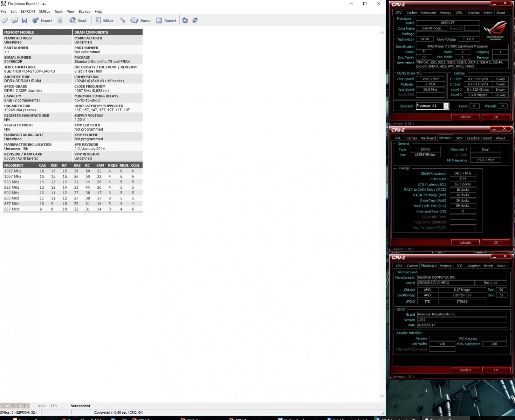Open the EEPROM menu
This screenshot has width=515, height=420.
28,12
